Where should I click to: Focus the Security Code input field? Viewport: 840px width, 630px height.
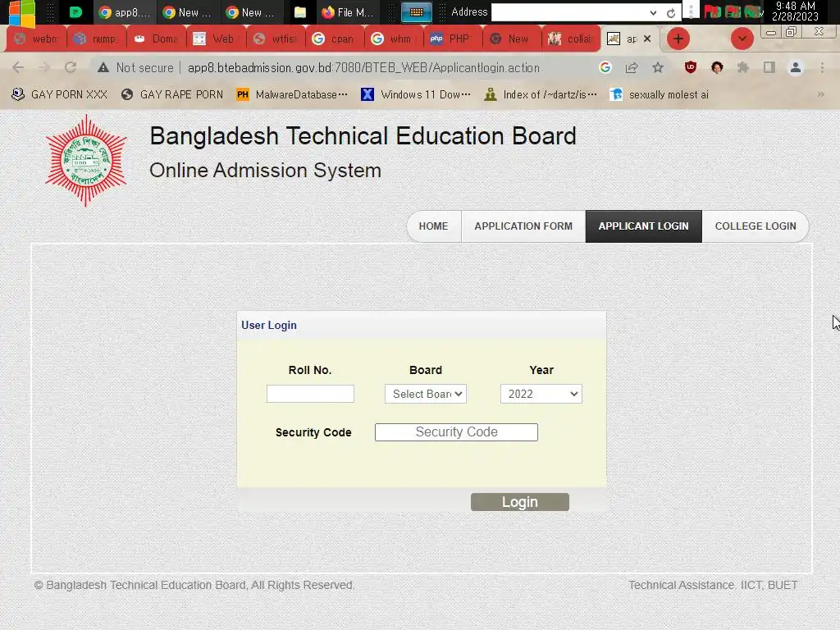point(456,432)
